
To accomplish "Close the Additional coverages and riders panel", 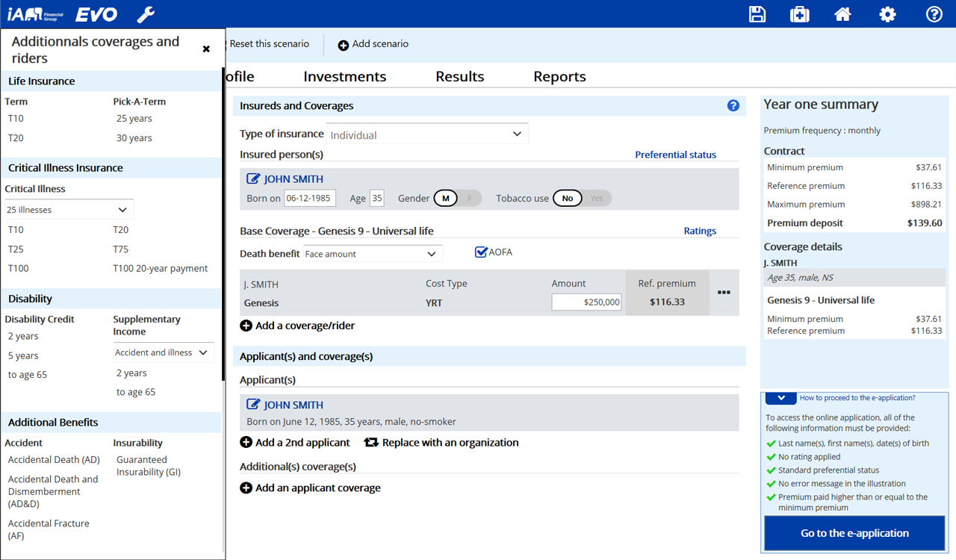I will click(x=206, y=49).
